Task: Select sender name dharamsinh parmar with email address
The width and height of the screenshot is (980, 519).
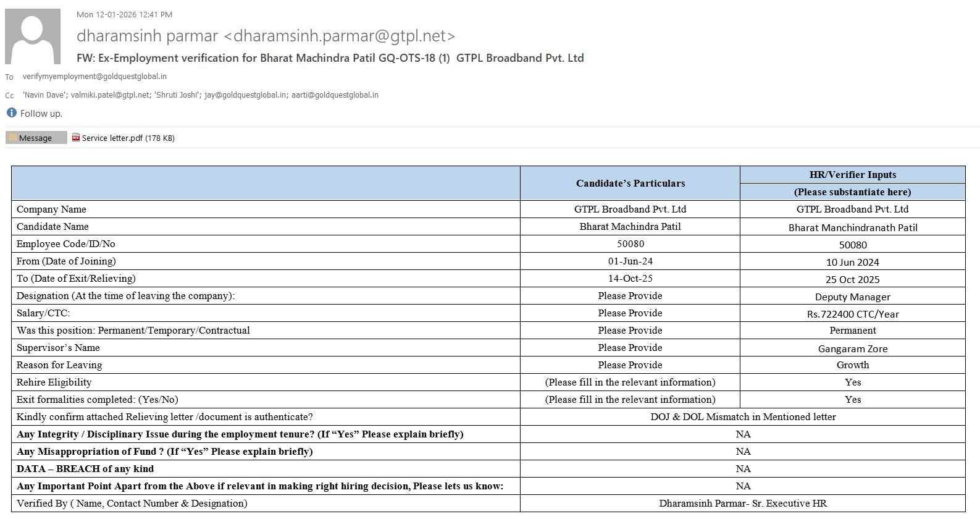Action: point(266,36)
